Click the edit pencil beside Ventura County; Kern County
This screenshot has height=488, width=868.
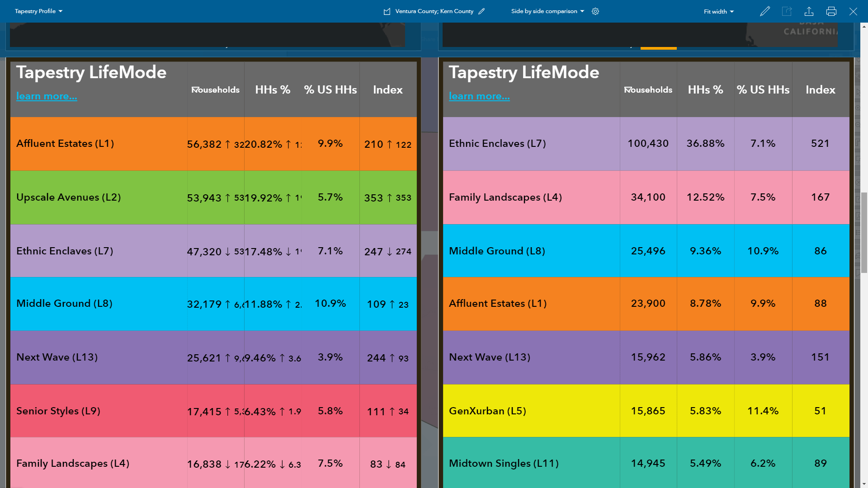pos(481,11)
